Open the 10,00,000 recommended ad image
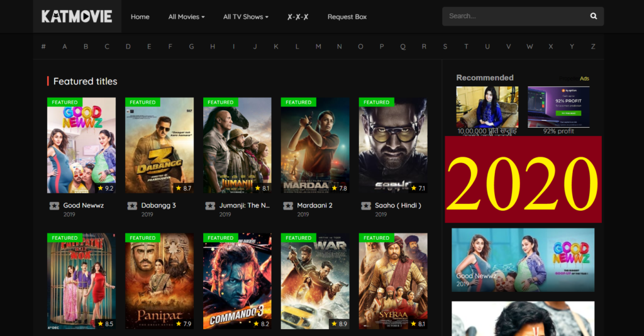This screenshot has height=336, width=644. [487, 107]
